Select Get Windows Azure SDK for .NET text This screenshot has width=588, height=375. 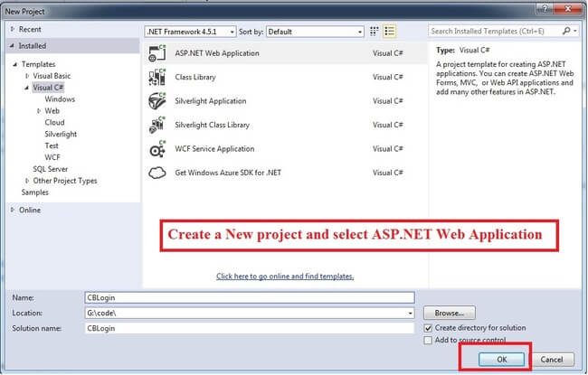[228, 173]
